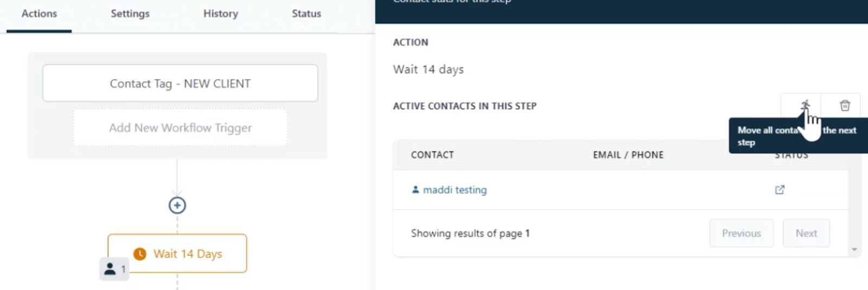
Task: Click the EMAIL / PHONE column header
Action: [x=628, y=155]
